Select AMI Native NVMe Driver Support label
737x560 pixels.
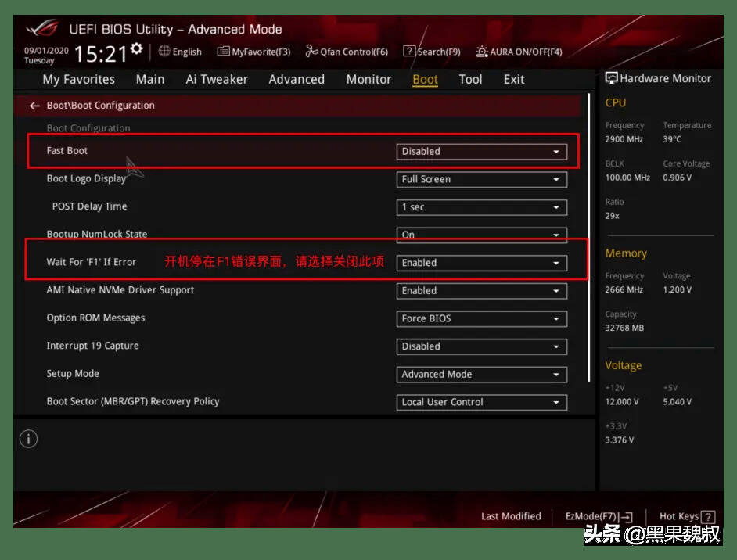point(120,290)
